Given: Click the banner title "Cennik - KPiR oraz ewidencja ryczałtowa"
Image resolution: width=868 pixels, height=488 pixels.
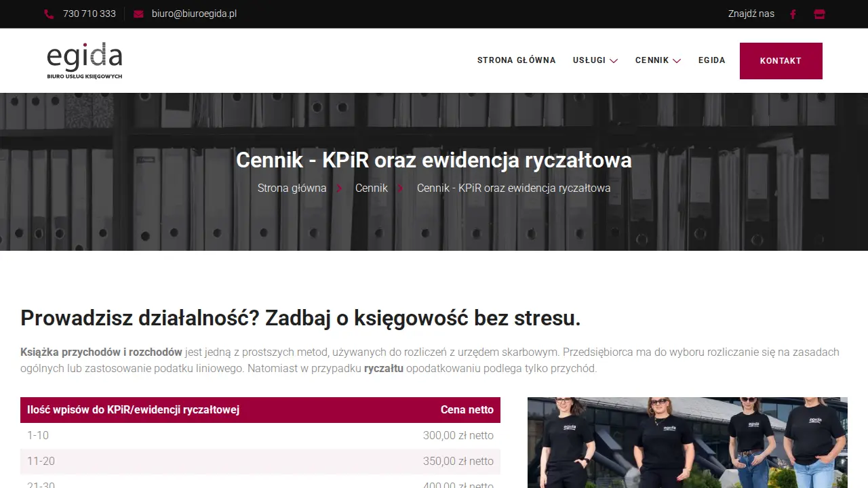Looking at the screenshot, I should pos(434,160).
